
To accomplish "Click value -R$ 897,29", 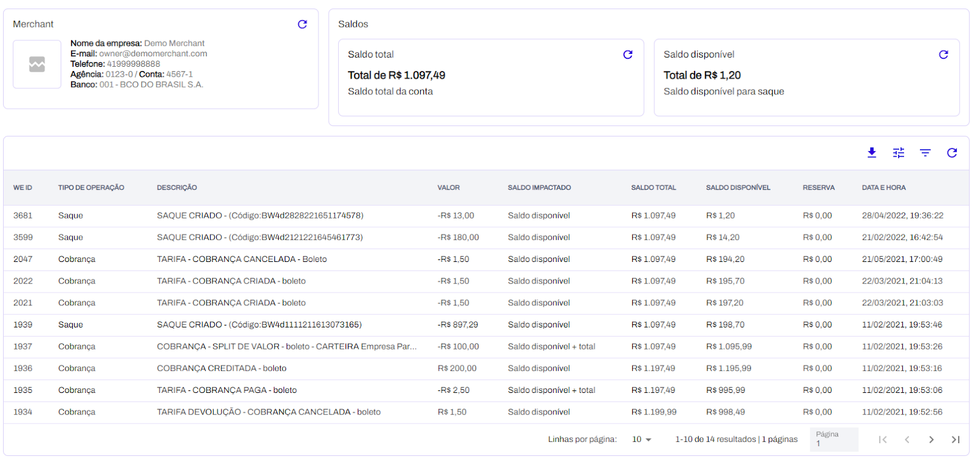I will (458, 325).
